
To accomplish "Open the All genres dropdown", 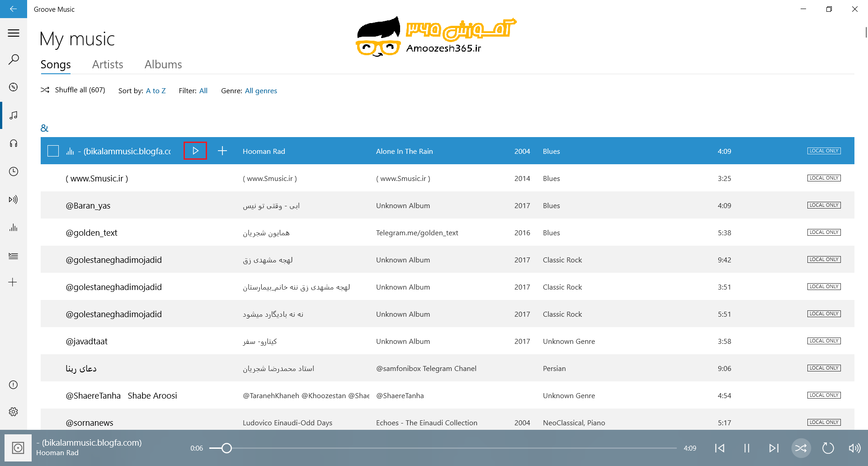I will click(x=261, y=91).
